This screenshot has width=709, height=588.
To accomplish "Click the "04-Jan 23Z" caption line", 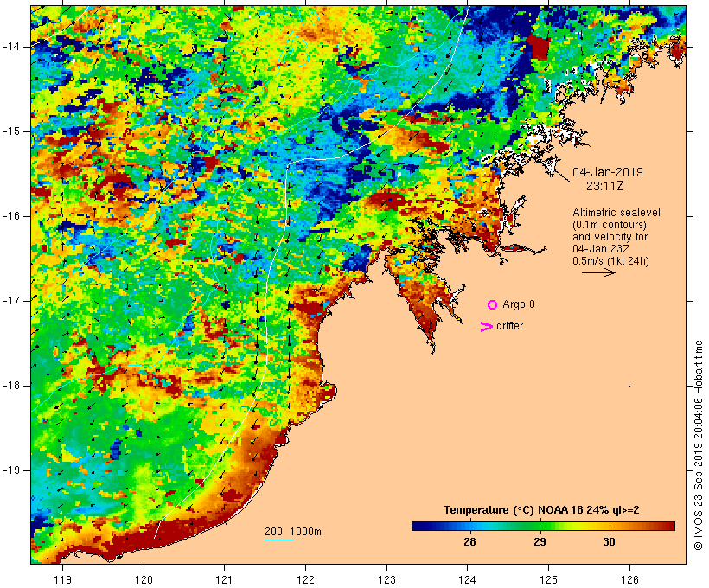I will coord(601,249).
